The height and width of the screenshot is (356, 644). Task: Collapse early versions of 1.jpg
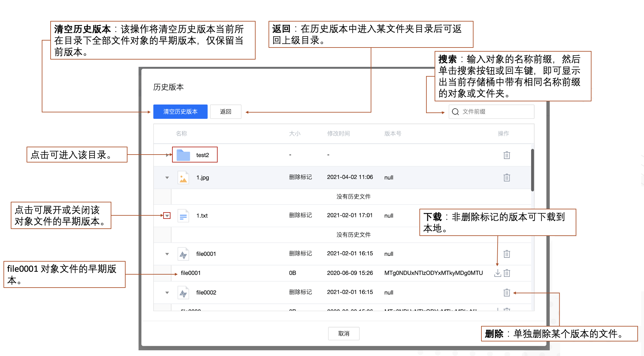coord(167,178)
